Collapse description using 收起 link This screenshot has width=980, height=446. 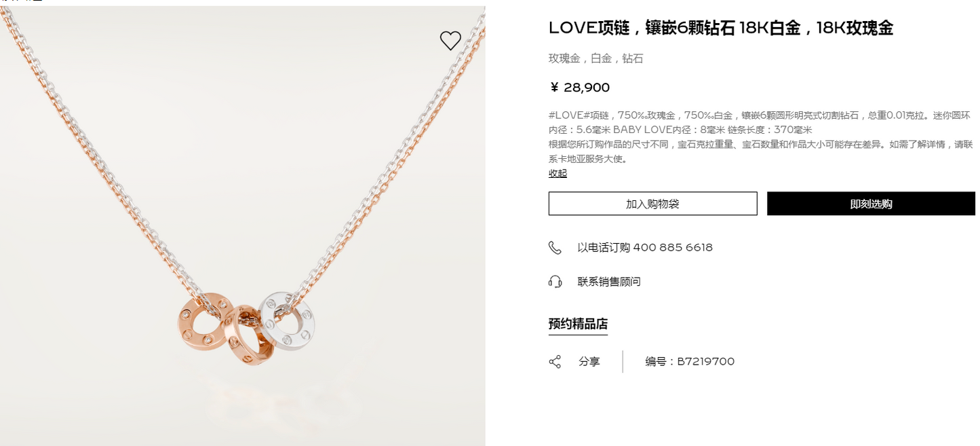pos(557,173)
